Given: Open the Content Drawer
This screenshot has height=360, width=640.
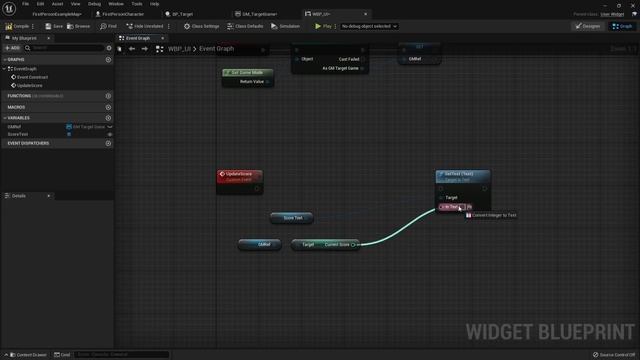Looking at the screenshot, I should pyautogui.click(x=28, y=355).
